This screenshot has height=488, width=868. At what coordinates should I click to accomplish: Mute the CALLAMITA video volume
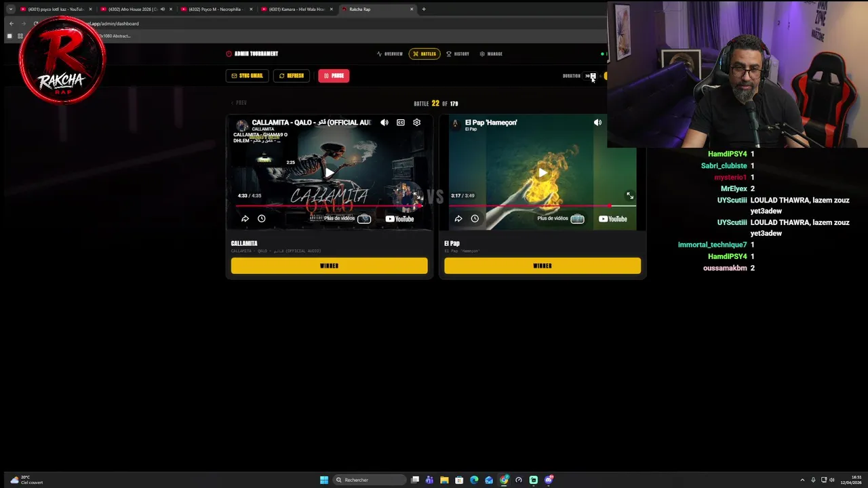(x=384, y=123)
